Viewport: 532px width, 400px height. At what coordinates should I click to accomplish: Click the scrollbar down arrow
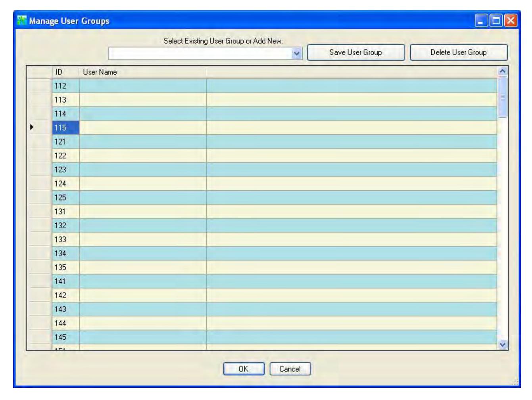click(x=503, y=345)
